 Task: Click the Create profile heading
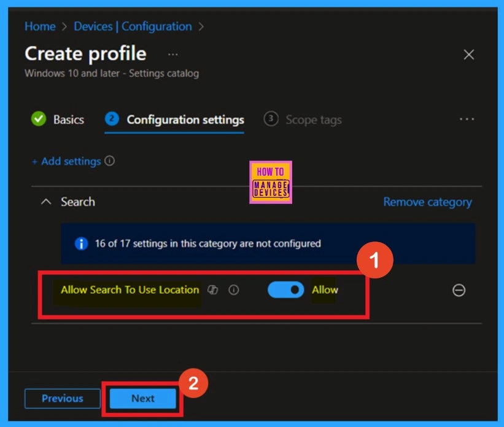point(85,53)
